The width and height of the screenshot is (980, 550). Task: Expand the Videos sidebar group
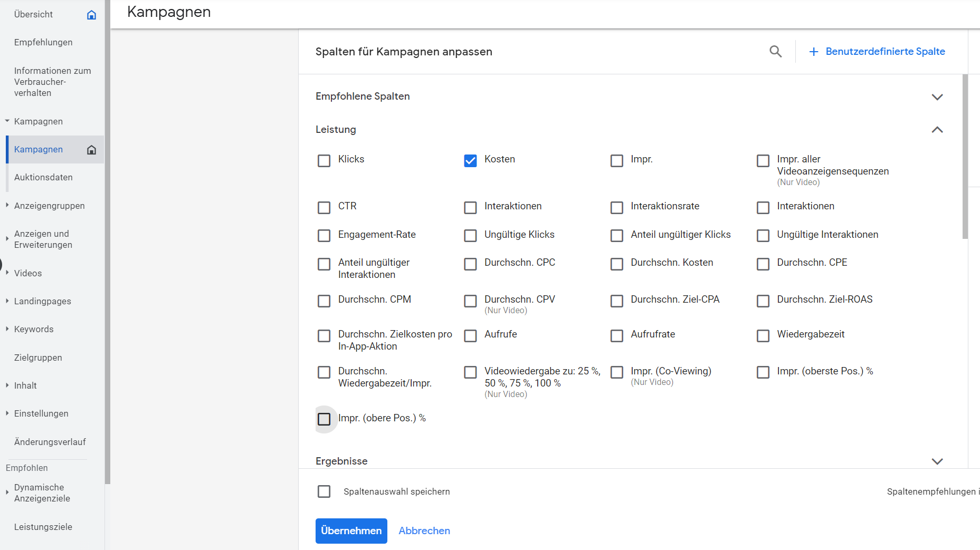point(7,273)
